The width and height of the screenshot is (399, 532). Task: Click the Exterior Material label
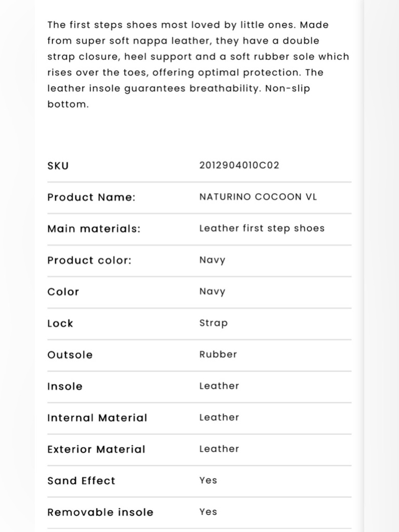click(x=96, y=449)
